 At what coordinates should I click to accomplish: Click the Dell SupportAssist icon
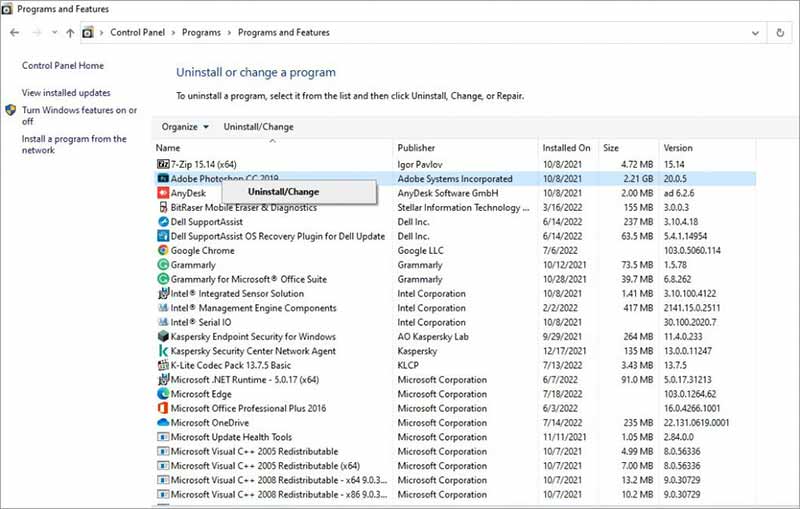163,222
